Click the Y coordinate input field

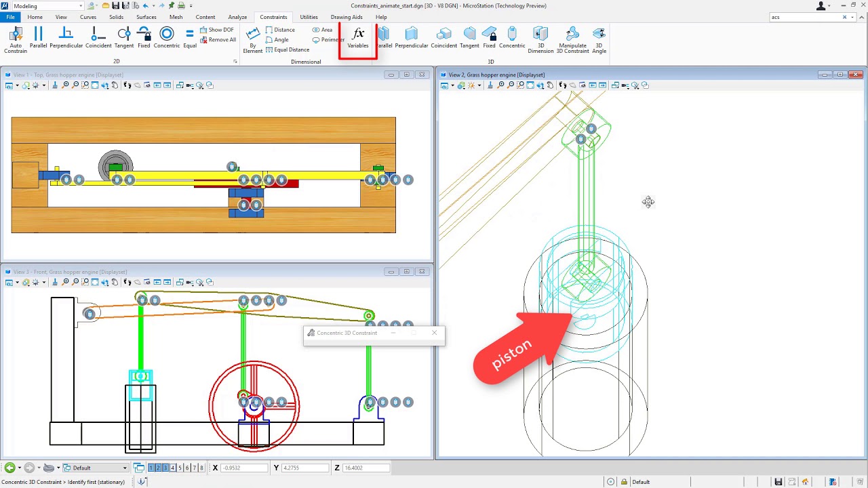click(x=306, y=468)
